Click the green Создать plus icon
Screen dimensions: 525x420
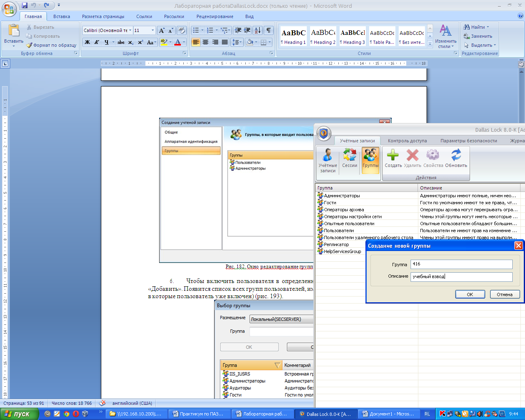click(x=393, y=159)
